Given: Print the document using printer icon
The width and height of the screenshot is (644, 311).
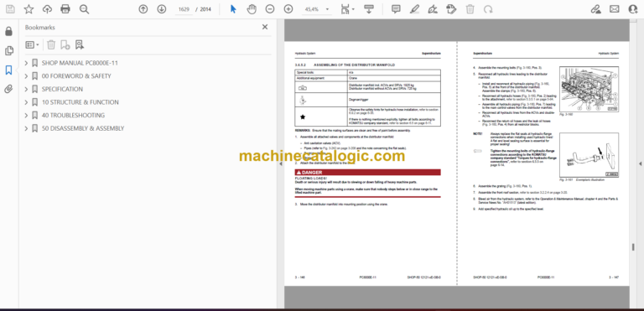Looking at the screenshot, I should [x=65, y=9].
